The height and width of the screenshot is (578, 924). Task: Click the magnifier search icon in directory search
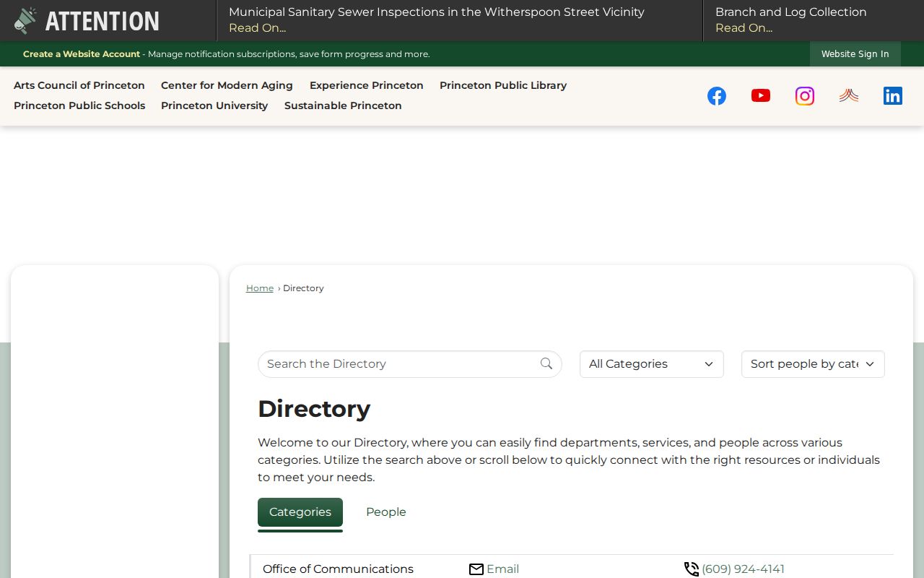coord(546,363)
